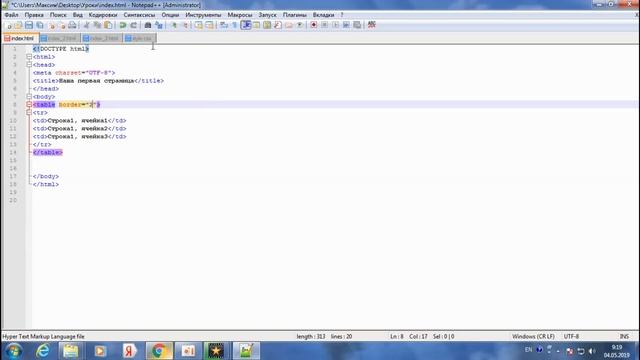The width and height of the screenshot is (640, 360).
Task: Click the UTF-8 encoding status field
Action: pyautogui.click(x=571, y=336)
